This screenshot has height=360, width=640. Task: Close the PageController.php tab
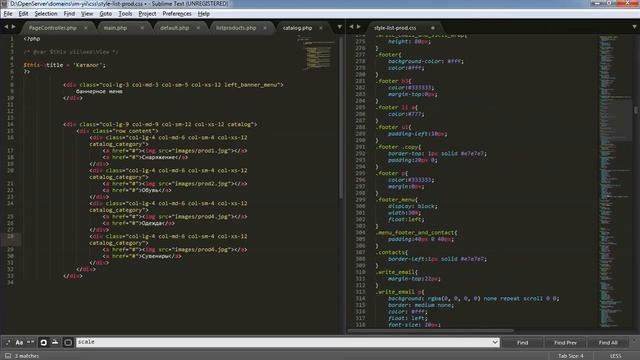[x=86, y=28]
